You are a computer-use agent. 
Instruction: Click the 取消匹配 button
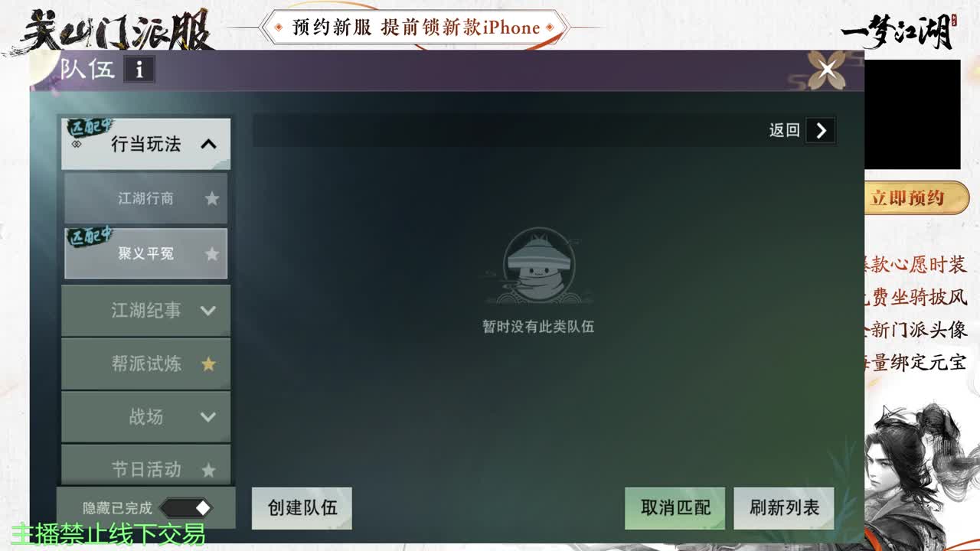pyautogui.click(x=675, y=507)
